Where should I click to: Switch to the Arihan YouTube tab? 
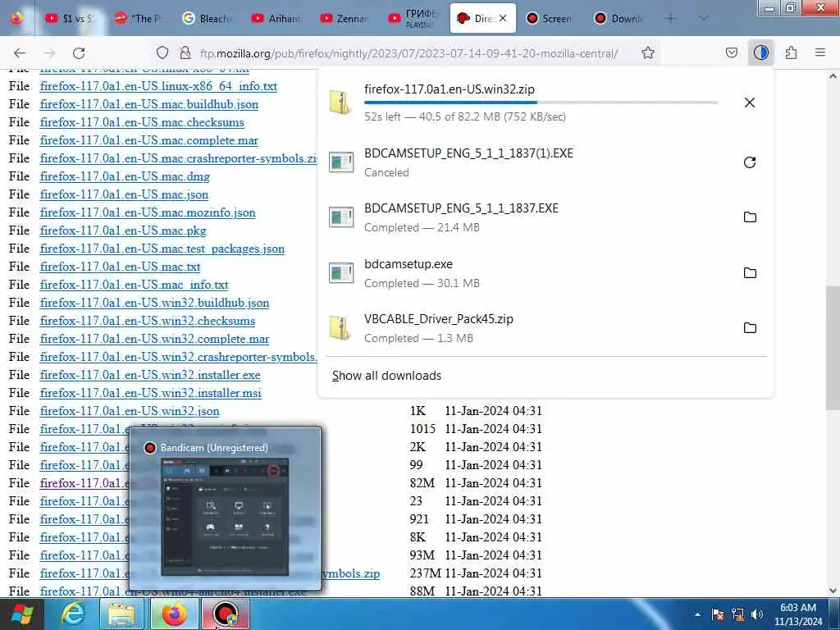276,18
